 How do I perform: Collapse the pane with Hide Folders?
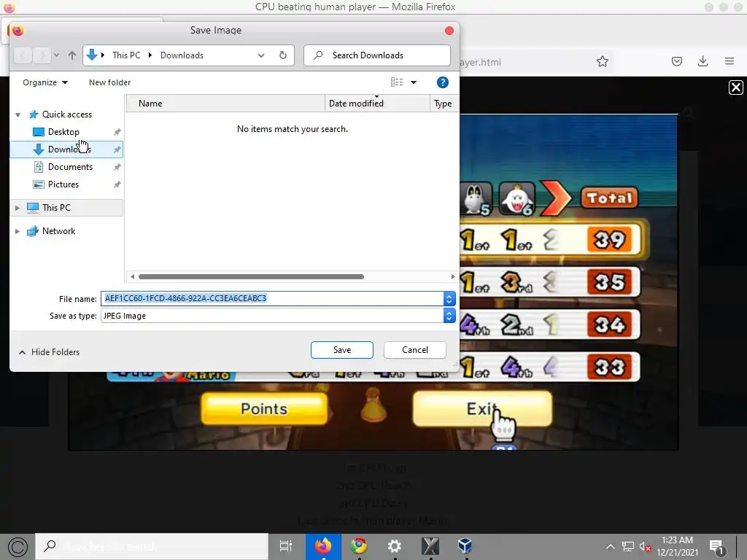point(49,352)
